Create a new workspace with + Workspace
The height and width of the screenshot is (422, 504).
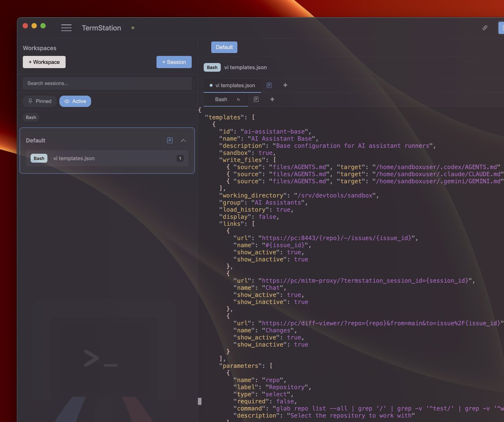tap(44, 62)
